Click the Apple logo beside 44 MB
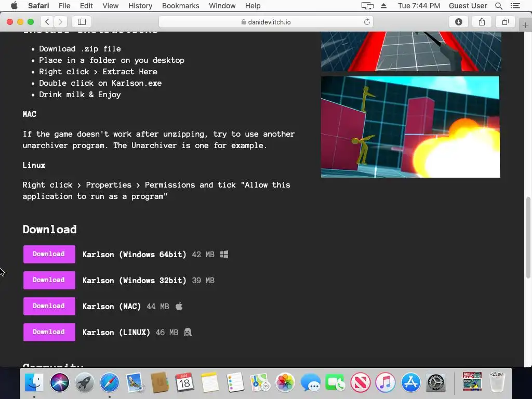The height and width of the screenshot is (399, 532). click(x=179, y=306)
